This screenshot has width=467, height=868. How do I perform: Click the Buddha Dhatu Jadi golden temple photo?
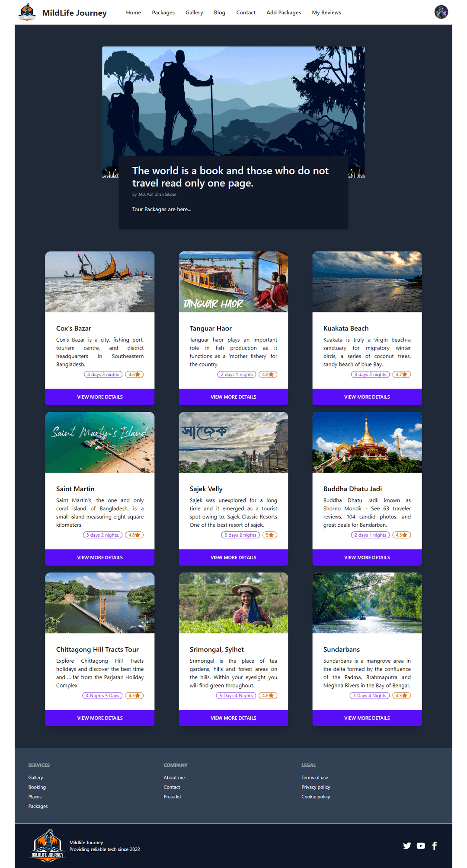coord(367,442)
